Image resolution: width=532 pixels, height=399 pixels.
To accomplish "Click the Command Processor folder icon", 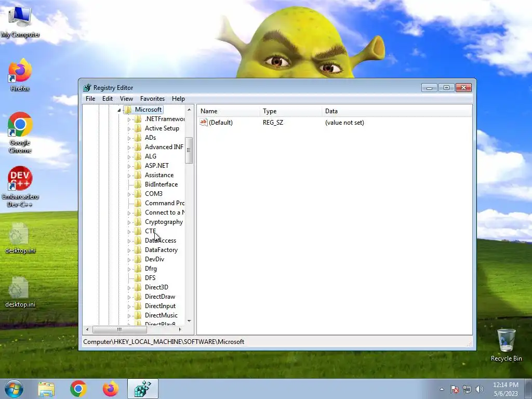I will click(x=138, y=203).
